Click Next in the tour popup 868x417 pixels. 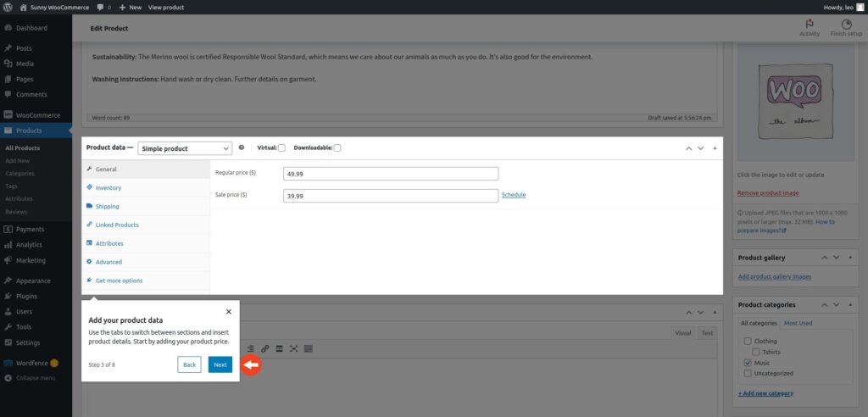coord(220,364)
